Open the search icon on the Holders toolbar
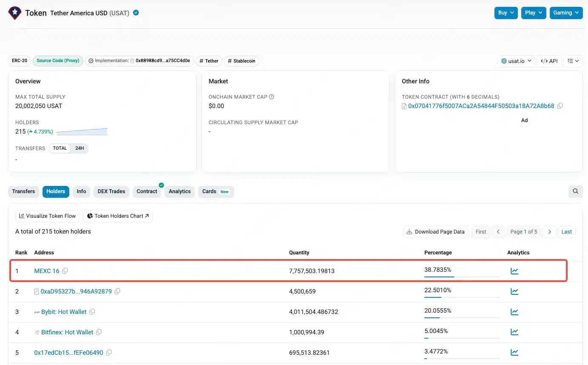The width and height of the screenshot is (588, 365). click(x=575, y=191)
